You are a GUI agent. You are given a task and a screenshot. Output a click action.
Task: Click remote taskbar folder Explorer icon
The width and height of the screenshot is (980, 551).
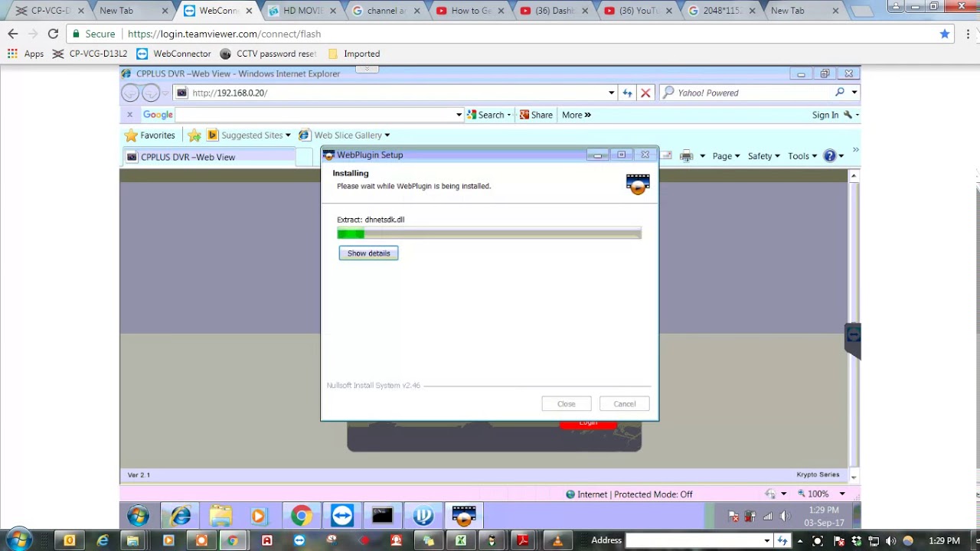(220, 517)
